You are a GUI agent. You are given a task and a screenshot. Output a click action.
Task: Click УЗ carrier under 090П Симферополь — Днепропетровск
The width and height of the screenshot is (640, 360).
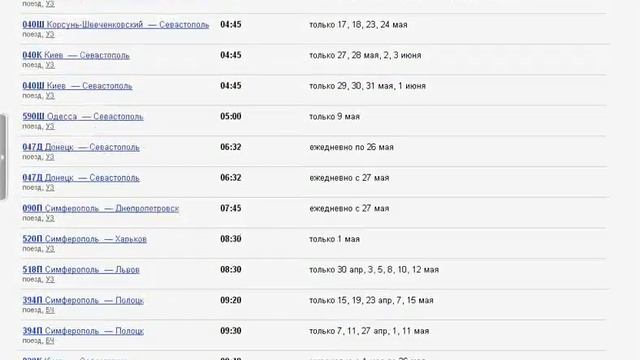50,218
